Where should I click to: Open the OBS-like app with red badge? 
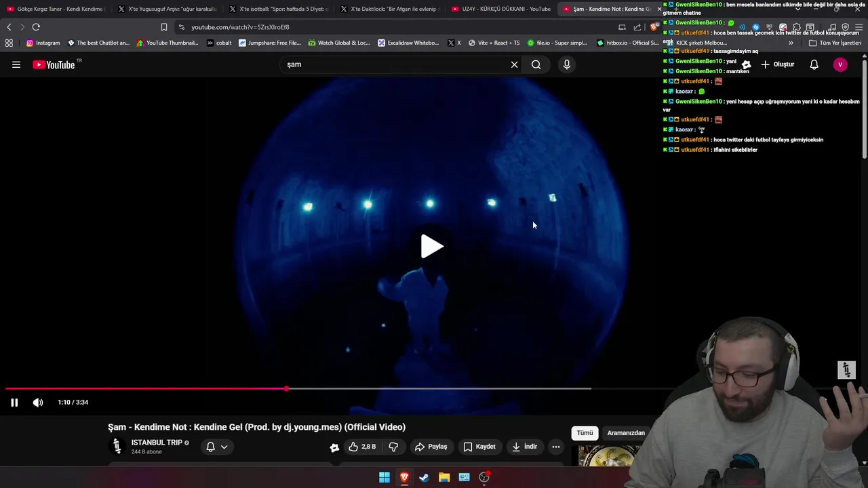484,477
